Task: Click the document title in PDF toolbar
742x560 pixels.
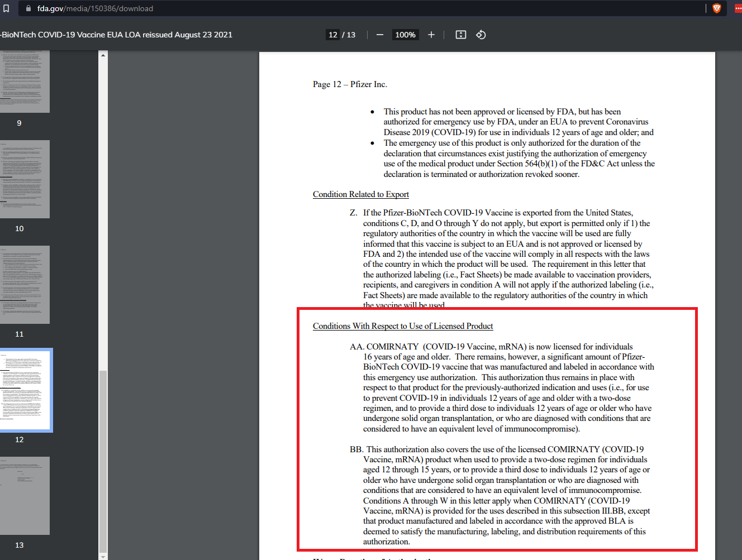Action: [116, 35]
